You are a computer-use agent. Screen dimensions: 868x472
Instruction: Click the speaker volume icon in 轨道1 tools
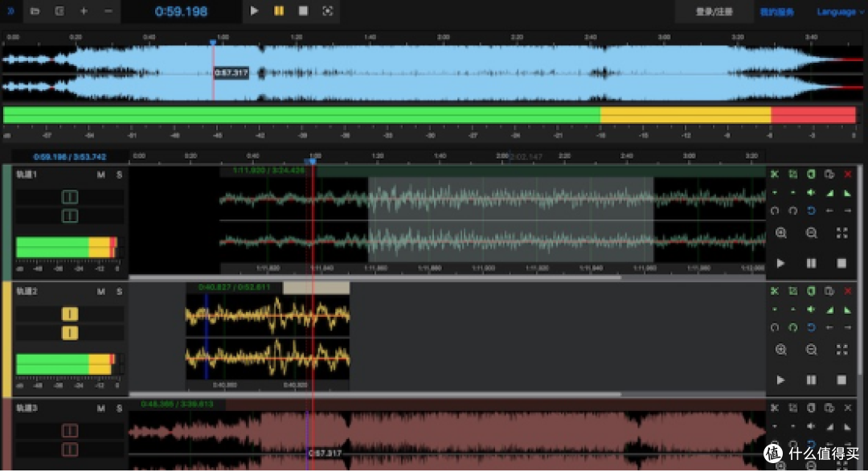[x=811, y=193]
